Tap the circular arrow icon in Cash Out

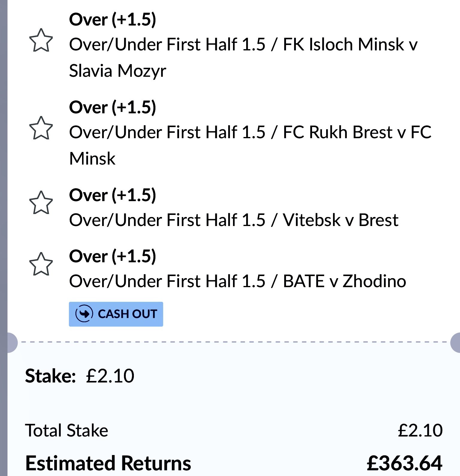pyautogui.click(x=84, y=314)
